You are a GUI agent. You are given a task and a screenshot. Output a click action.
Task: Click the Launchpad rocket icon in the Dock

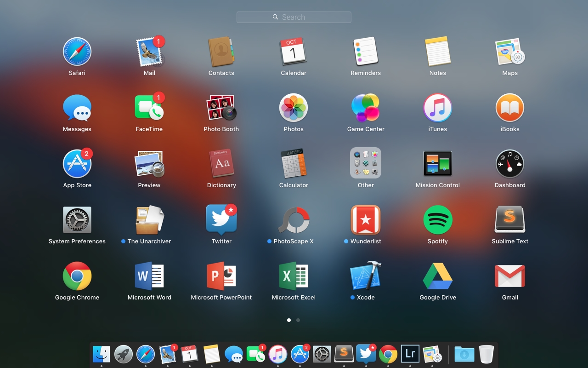pos(124,355)
